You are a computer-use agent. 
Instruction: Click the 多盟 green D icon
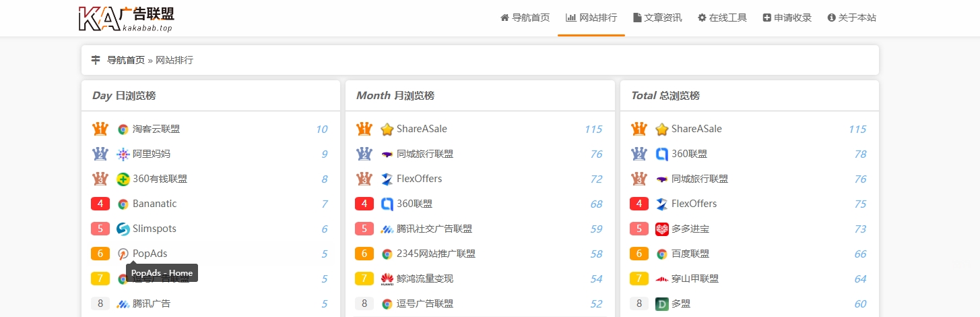pos(661,304)
